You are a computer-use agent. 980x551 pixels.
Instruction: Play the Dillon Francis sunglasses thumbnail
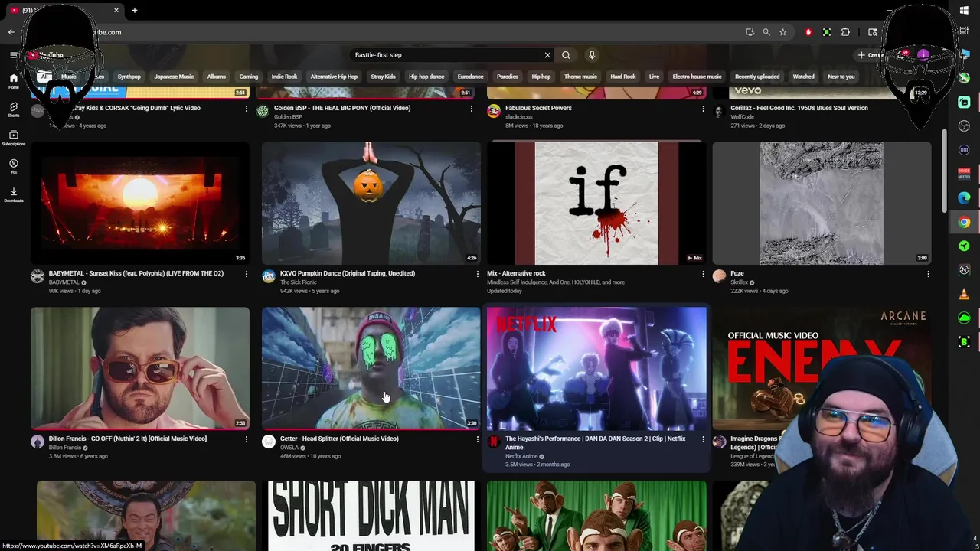tap(140, 368)
